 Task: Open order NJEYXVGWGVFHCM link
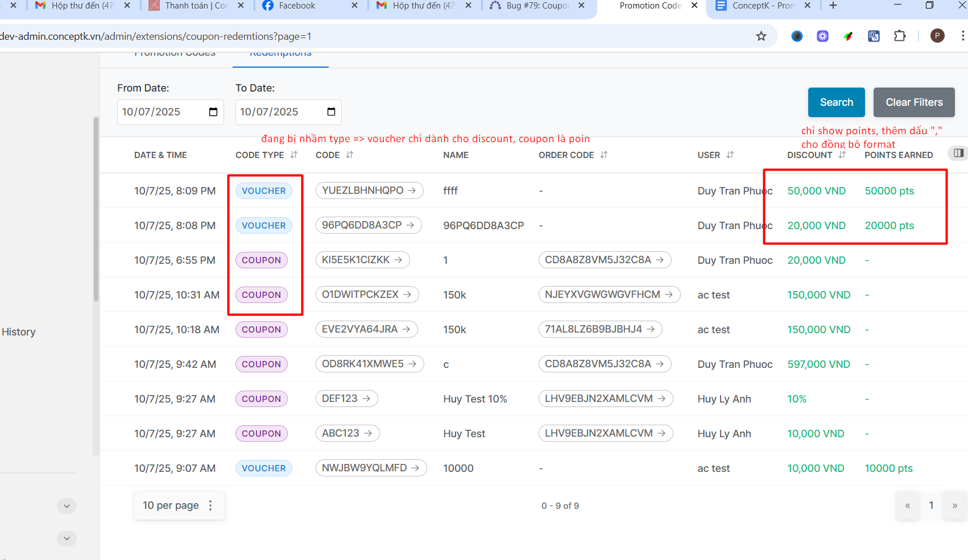pos(609,294)
